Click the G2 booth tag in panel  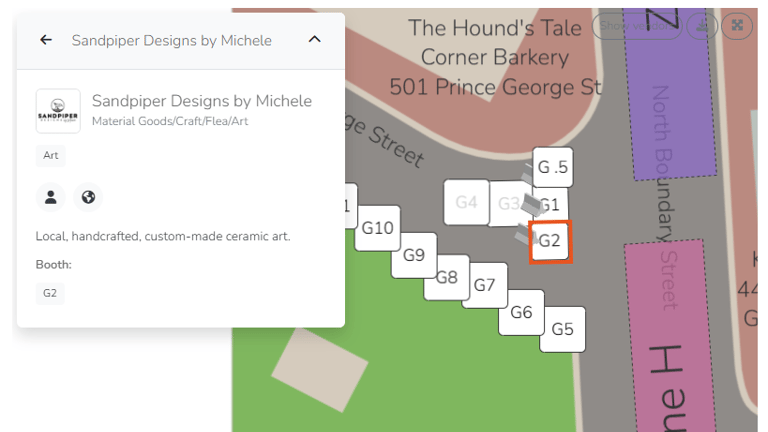tap(50, 293)
